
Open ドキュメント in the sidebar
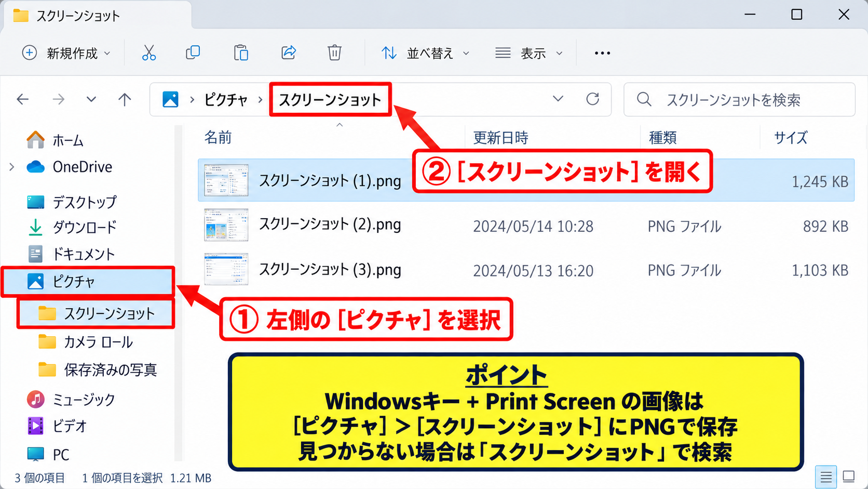pyautogui.click(x=71, y=254)
